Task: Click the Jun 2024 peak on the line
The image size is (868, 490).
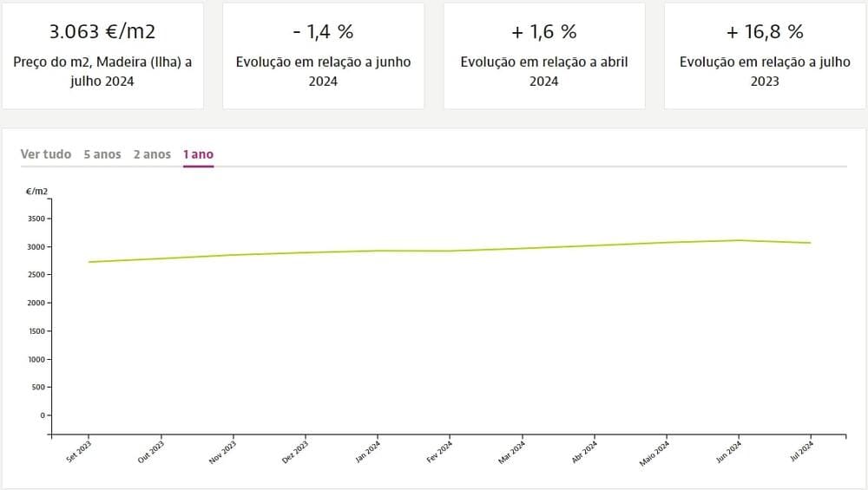Action: tap(739, 240)
